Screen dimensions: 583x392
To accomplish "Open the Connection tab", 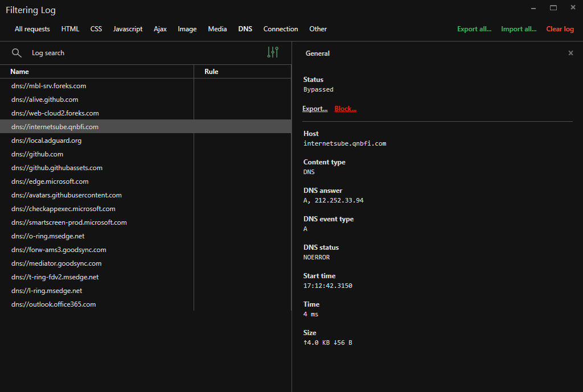I will point(280,29).
